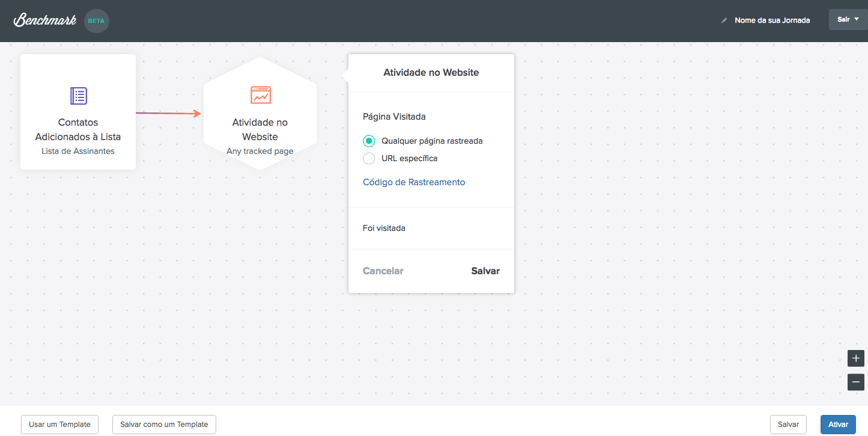Click 'Salvar como um Template' button
Image resolution: width=868 pixels, height=436 pixels.
tap(164, 425)
